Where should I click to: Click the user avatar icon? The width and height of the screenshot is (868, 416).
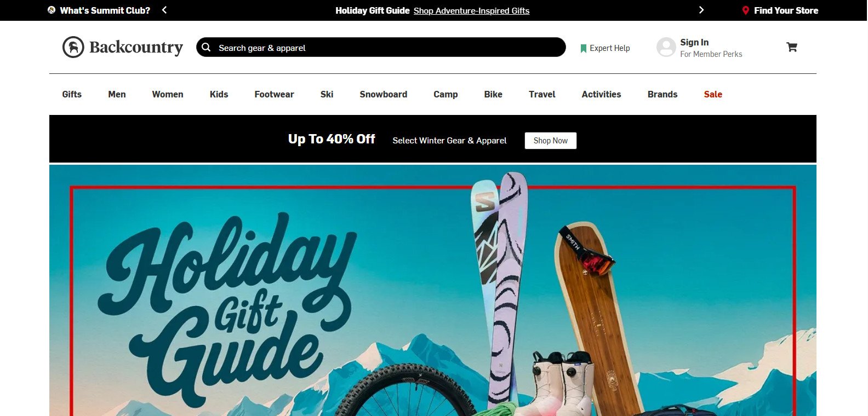pos(666,47)
